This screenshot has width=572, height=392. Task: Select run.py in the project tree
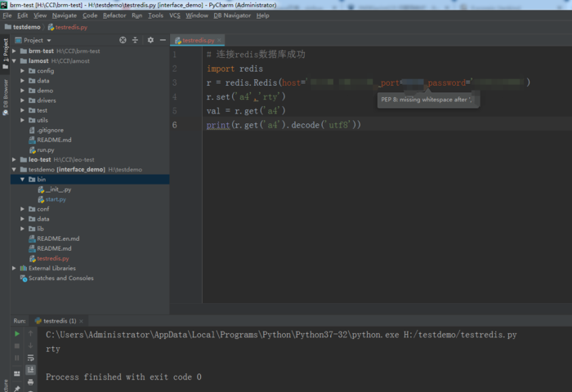tap(41, 149)
